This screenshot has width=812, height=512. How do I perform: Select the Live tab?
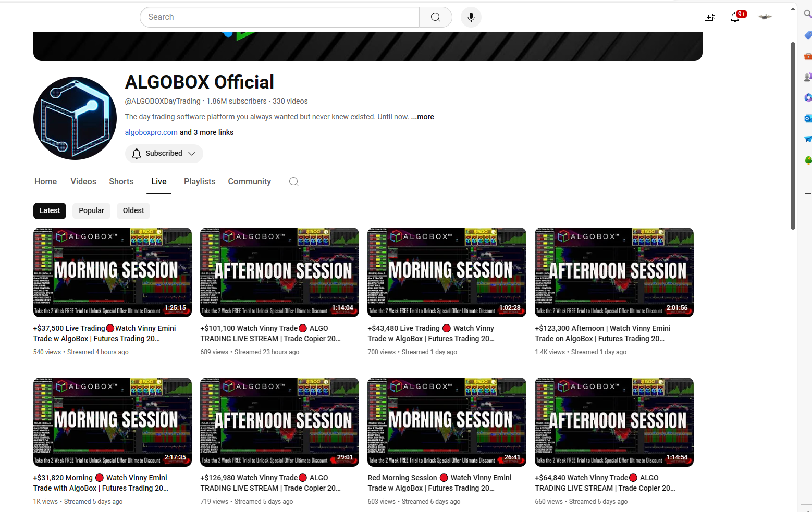pyautogui.click(x=159, y=181)
